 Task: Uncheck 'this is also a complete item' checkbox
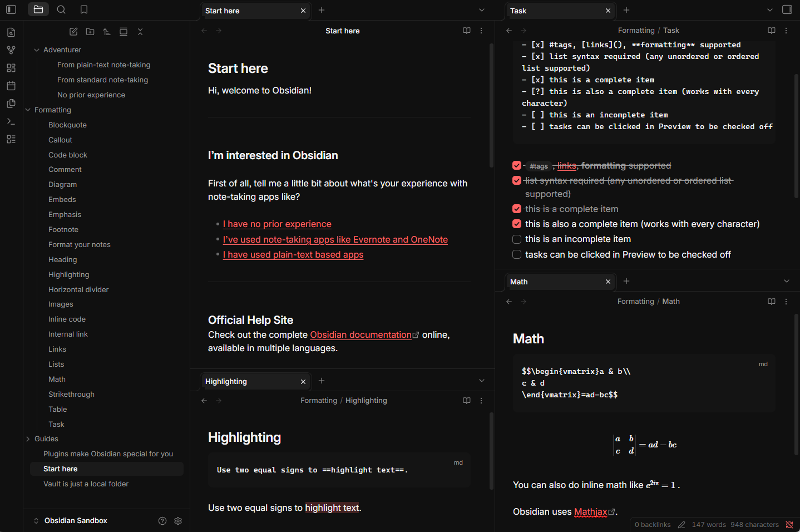(x=517, y=224)
